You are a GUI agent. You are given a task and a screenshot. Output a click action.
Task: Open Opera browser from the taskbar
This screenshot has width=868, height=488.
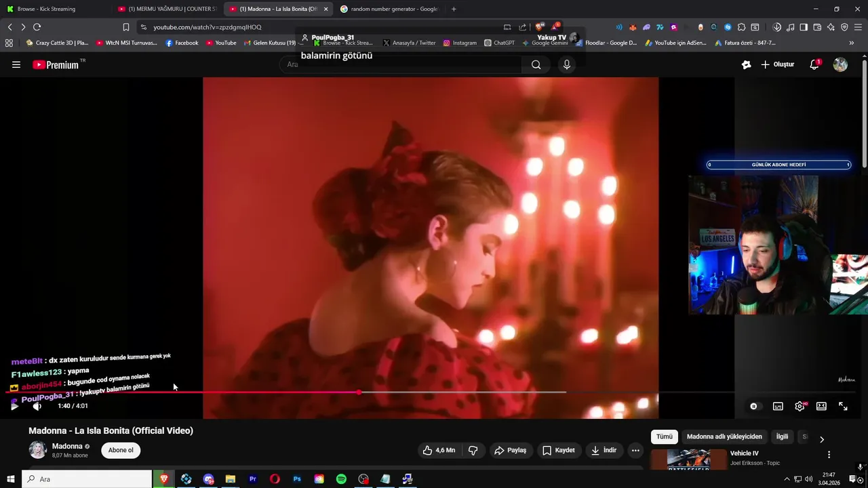click(275, 479)
